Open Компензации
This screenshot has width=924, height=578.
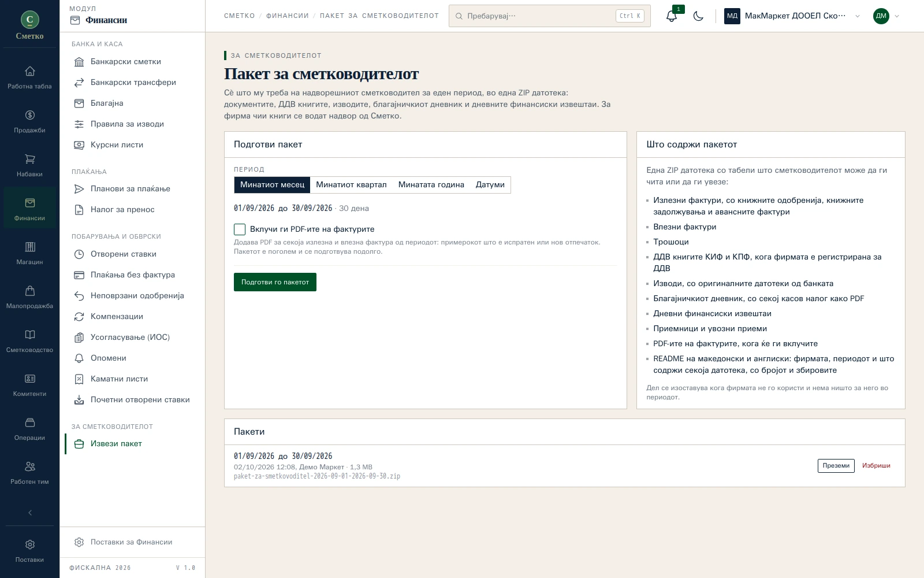click(132, 317)
